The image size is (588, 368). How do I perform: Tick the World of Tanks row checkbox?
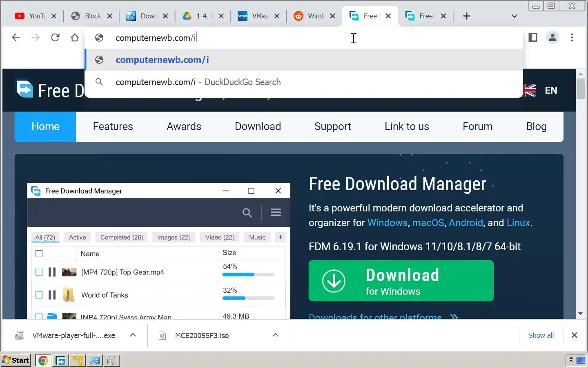click(39, 295)
